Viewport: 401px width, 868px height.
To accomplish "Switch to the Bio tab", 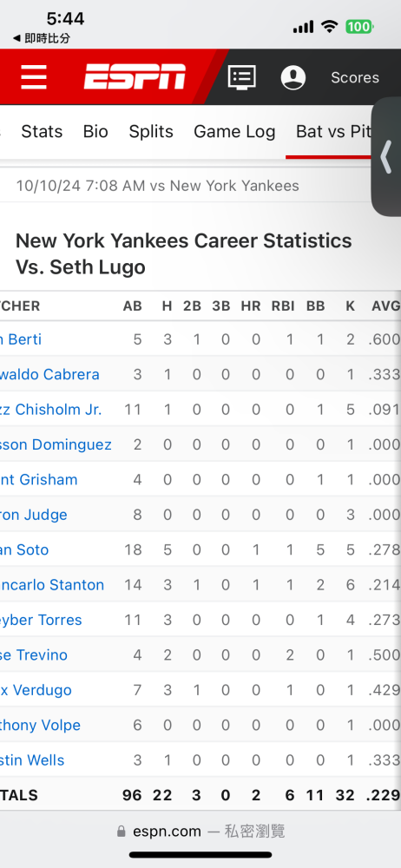I will 95,132.
